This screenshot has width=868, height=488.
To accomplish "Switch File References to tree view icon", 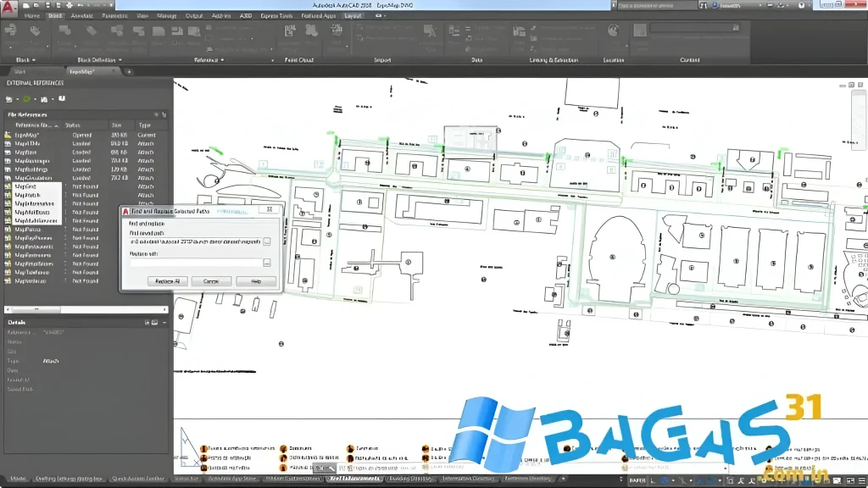I will coord(164,114).
